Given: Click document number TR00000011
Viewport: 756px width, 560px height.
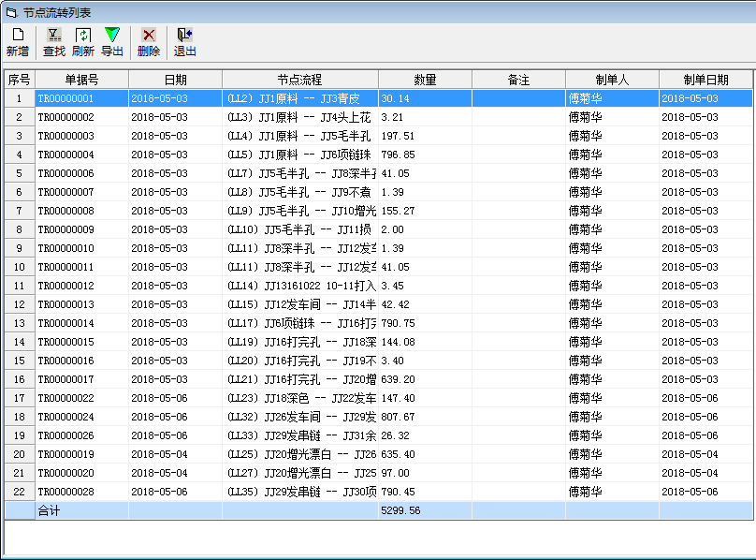Looking at the screenshot, I should [82, 267].
